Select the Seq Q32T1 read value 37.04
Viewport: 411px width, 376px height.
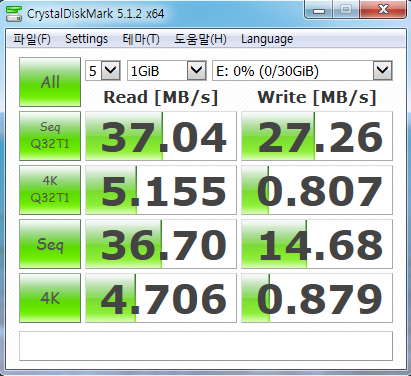[161, 136]
